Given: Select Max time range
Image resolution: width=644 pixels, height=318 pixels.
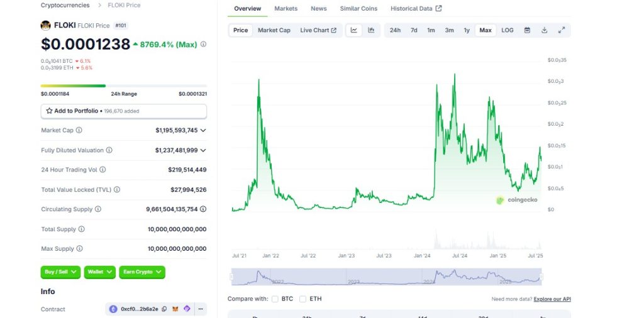Looking at the screenshot, I should [x=486, y=30].
